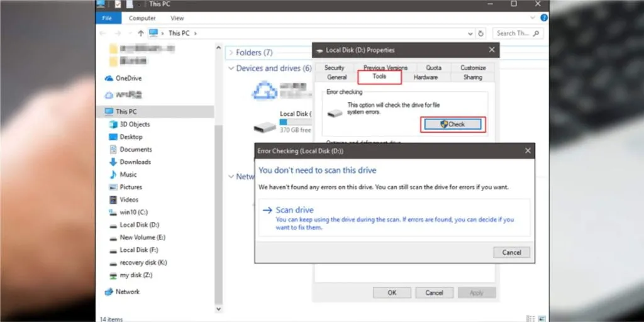644x322 pixels.
Task: Close the Error Checking dialog with X
Action: coord(528,151)
